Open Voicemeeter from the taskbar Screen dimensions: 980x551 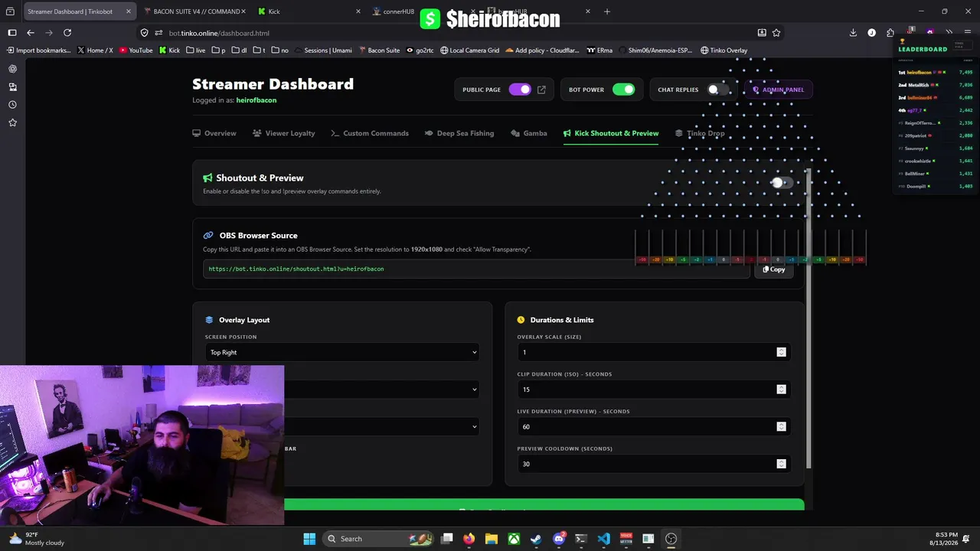coord(626,539)
